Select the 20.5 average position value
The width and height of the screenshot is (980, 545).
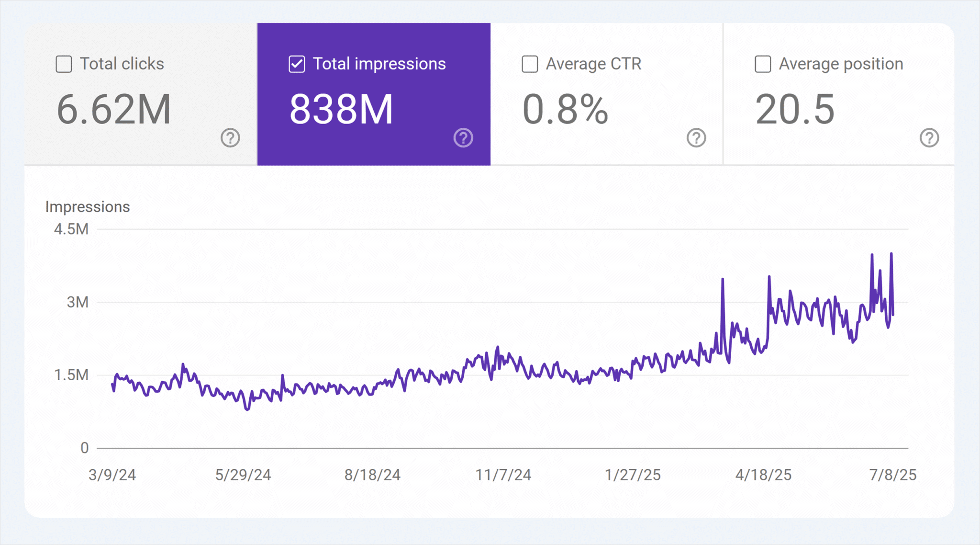point(795,110)
